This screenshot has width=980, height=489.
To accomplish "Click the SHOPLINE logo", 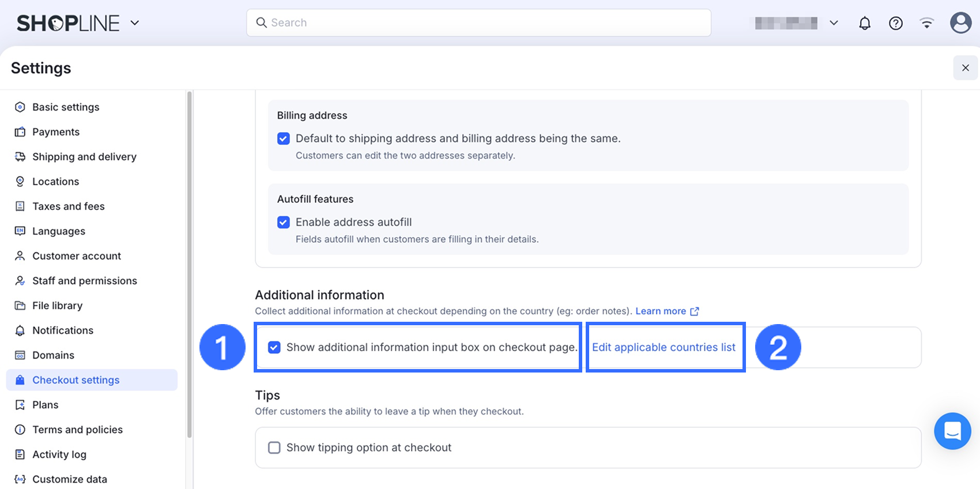I will (x=68, y=23).
